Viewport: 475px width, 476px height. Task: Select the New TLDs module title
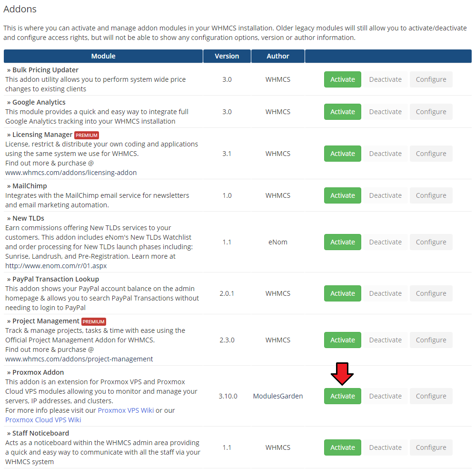click(28, 218)
